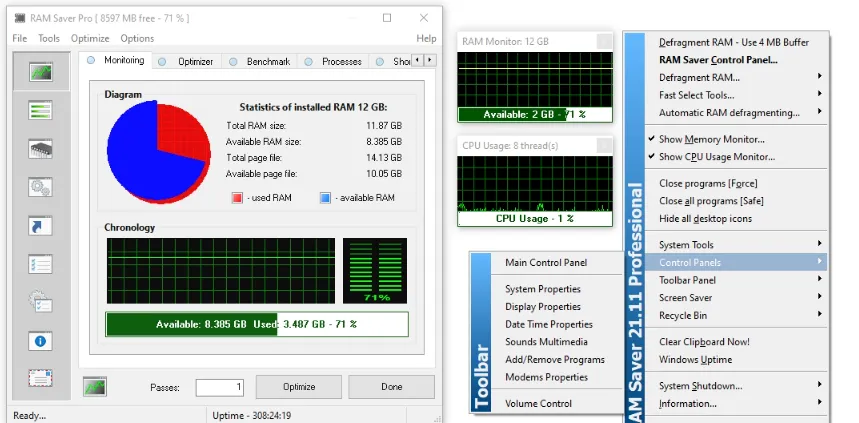Open the sidebar RAM chip icon
859x423 pixels.
(x=41, y=148)
